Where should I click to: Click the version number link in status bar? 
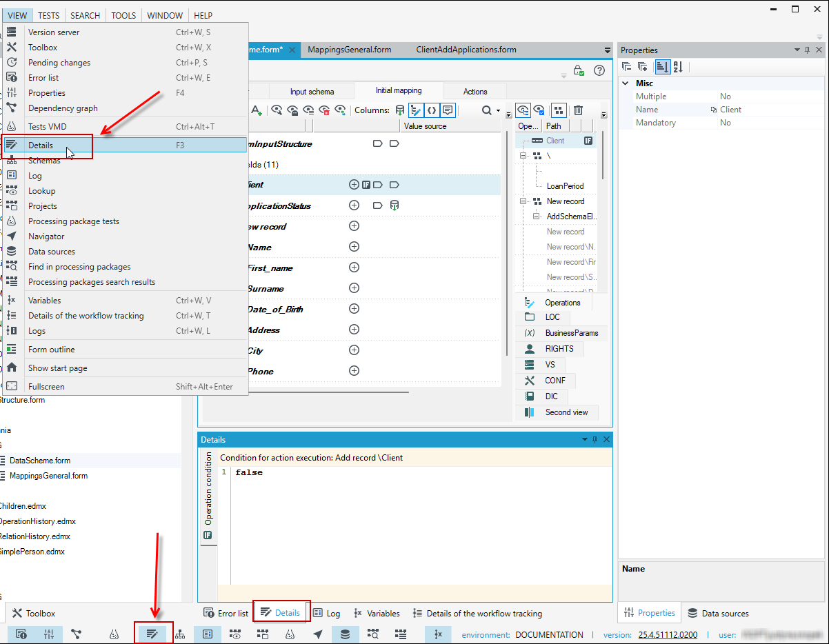click(x=668, y=634)
